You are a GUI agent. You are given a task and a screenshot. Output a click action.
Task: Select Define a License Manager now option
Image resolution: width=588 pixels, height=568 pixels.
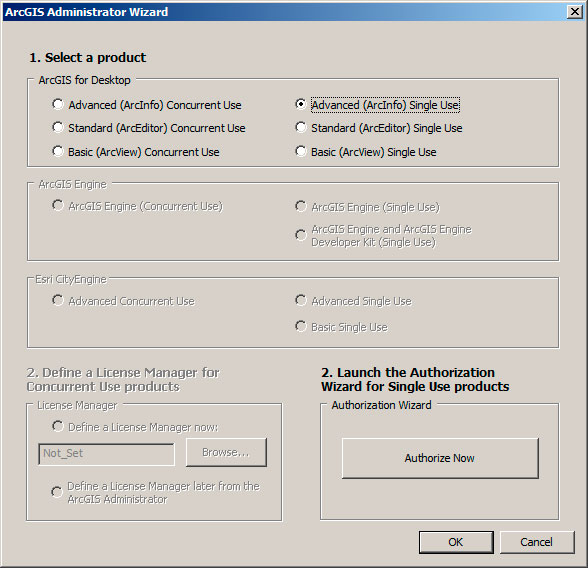58,427
